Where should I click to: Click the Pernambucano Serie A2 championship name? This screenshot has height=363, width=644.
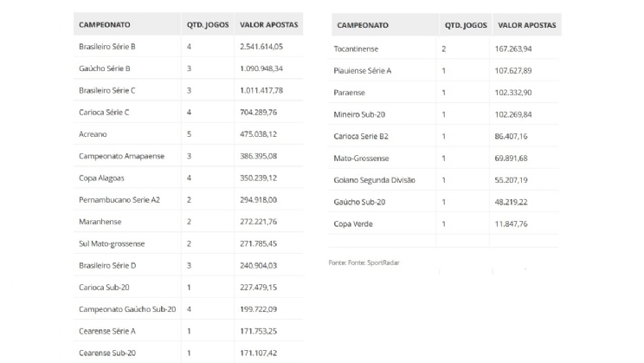(119, 199)
